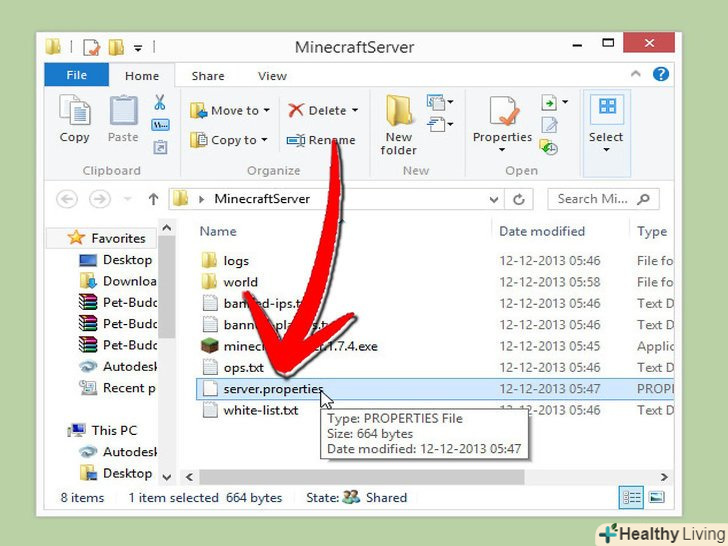Image resolution: width=728 pixels, height=546 pixels.
Task: Click the navigation pane scroll down arrow
Action: [167, 477]
